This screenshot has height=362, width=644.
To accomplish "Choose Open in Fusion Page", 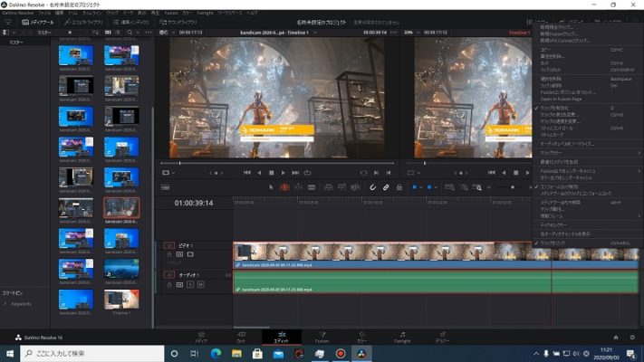I will (x=561, y=99).
